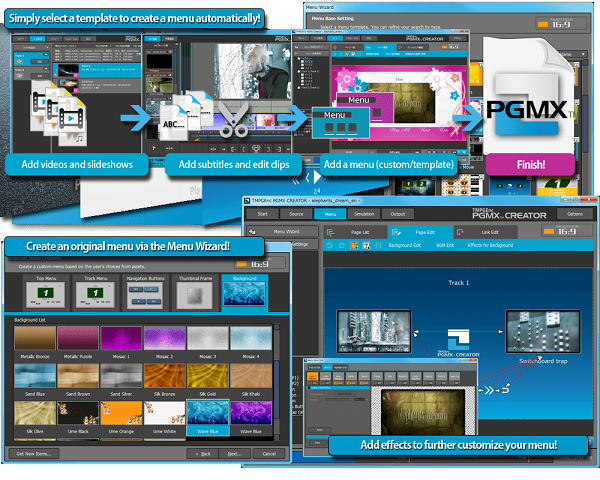Cancel the Menu Wizard dialog
Screen dimensions: 600x480
tap(269, 454)
